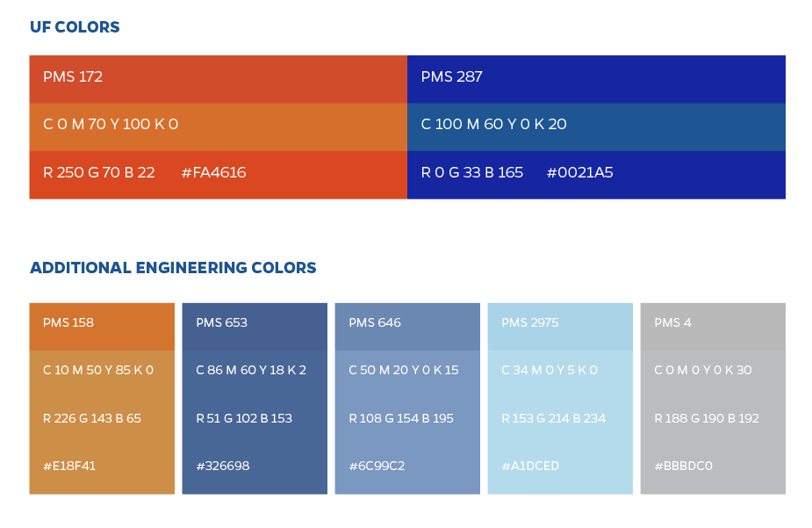Select the PMS 4 gray swatch label
Image resolution: width=812 pixels, height=528 pixels.
(672, 323)
